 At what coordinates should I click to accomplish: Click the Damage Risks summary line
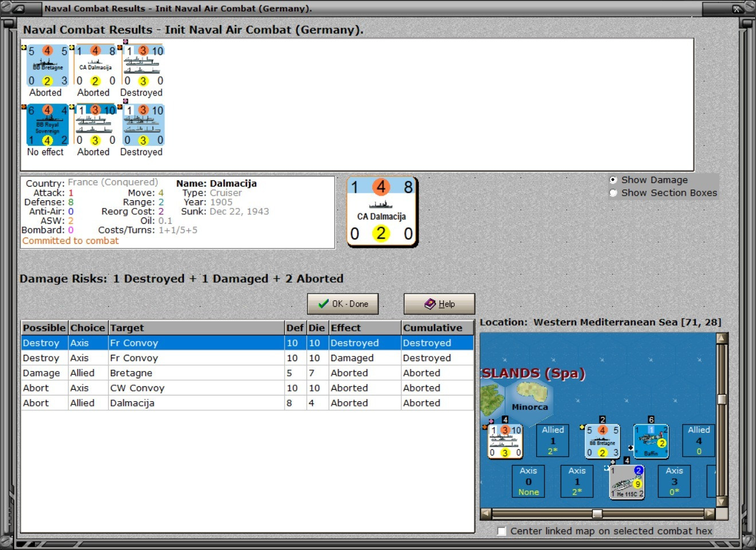[x=182, y=279]
